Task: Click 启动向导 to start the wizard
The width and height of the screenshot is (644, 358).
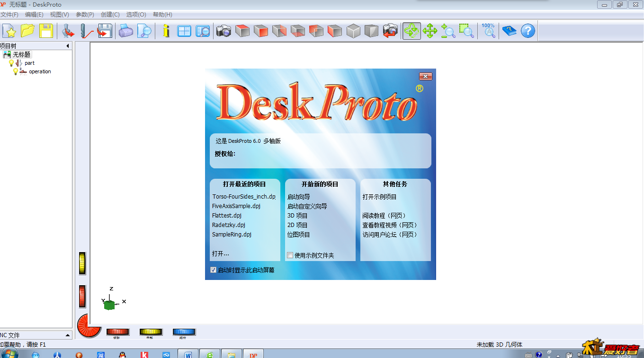Action: pyautogui.click(x=299, y=197)
